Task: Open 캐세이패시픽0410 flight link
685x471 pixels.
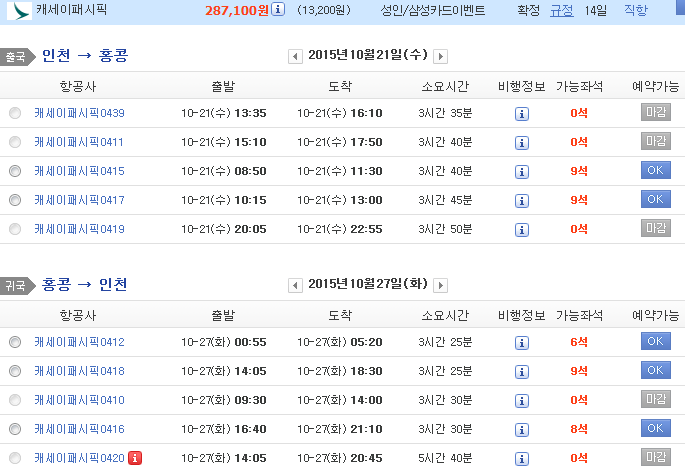Action: (x=80, y=400)
